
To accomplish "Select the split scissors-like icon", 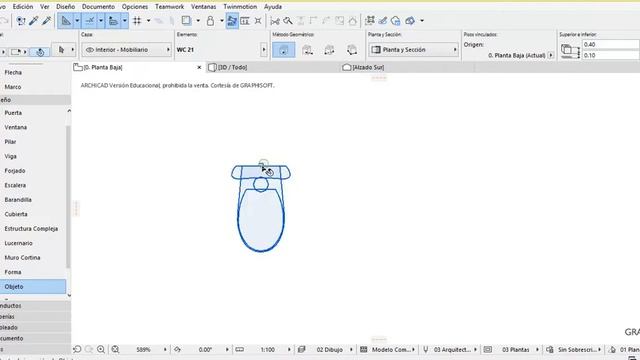I will (275, 21).
